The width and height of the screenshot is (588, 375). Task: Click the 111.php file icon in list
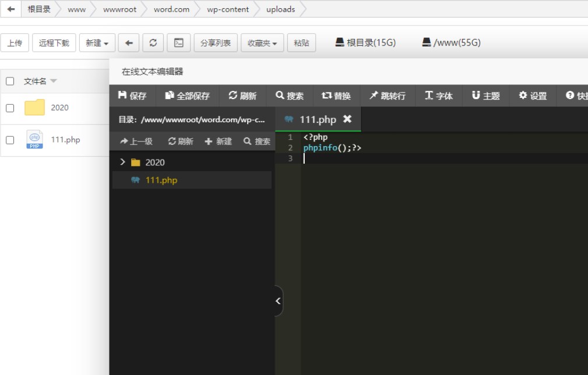click(34, 140)
